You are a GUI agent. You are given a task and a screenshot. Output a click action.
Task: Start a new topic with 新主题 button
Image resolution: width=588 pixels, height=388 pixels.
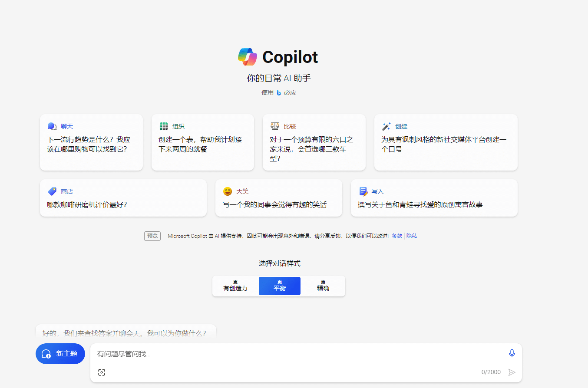[x=60, y=354]
